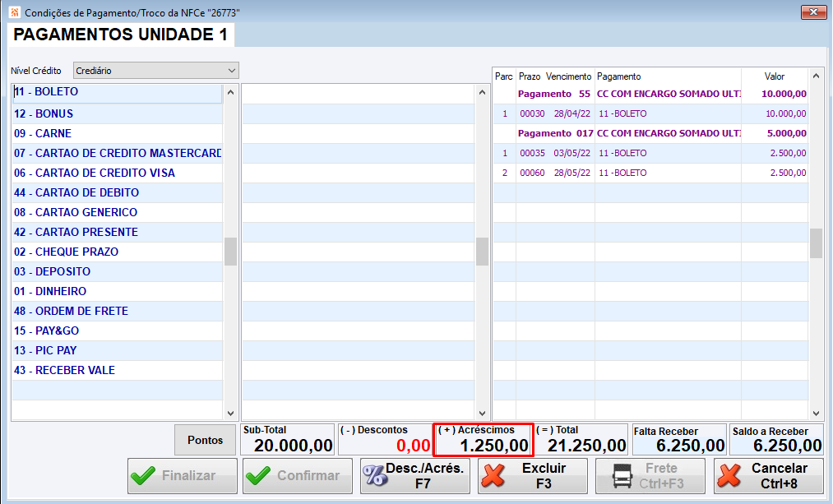Click scroll-up arrow of installments table
Image resolution: width=833 pixels, height=504 pixels.
pos(816,76)
